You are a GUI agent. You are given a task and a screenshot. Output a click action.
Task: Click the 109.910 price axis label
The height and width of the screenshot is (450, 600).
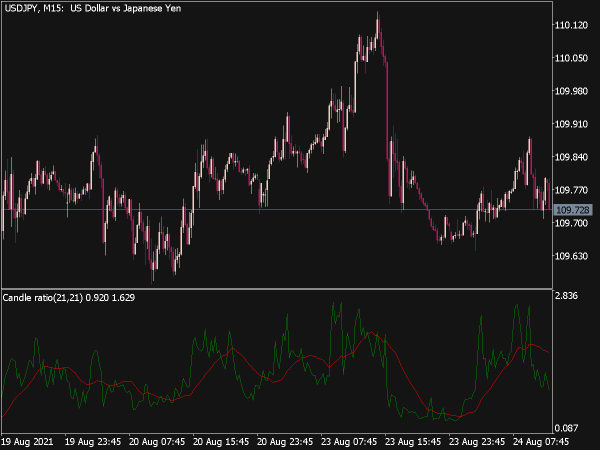(x=571, y=124)
